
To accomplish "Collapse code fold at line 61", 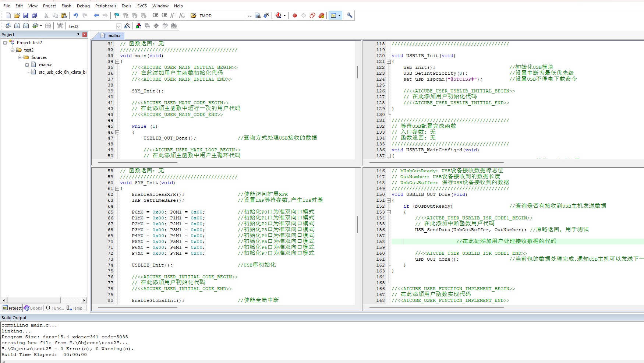I will pyautogui.click(x=117, y=188).
